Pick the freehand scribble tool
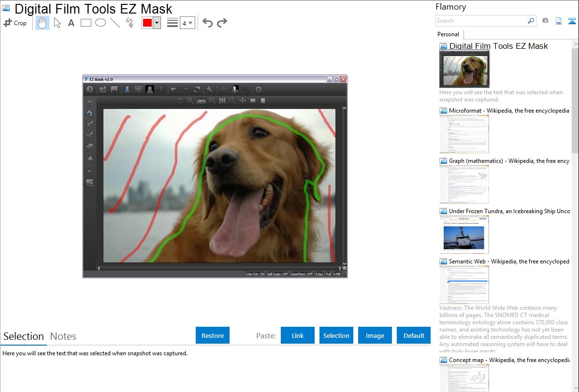Screen dimensions: 579x392 130,23
